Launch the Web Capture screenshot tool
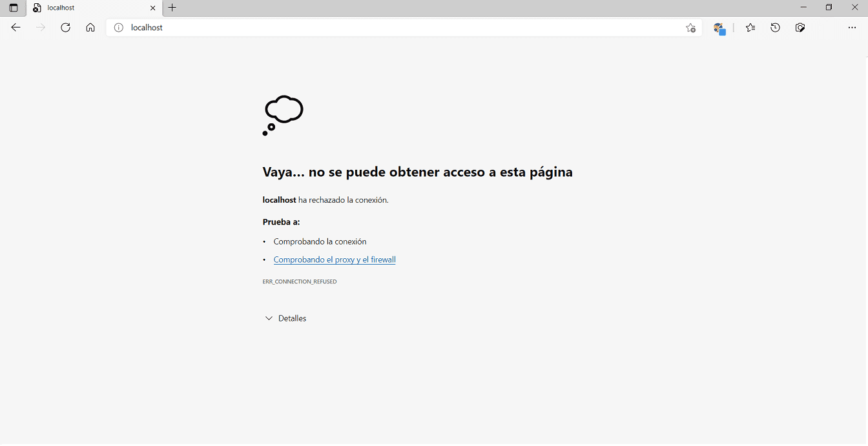 coord(800,27)
